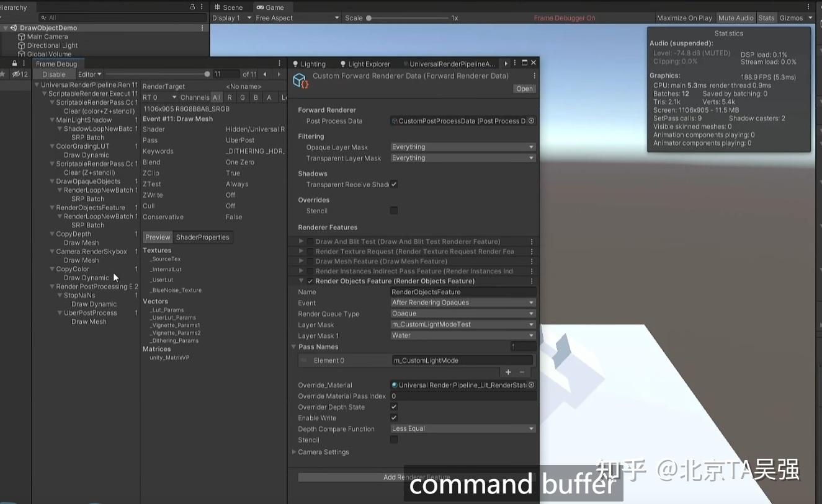
Task: Select the Alpha (A) channel button
Action: (269, 97)
